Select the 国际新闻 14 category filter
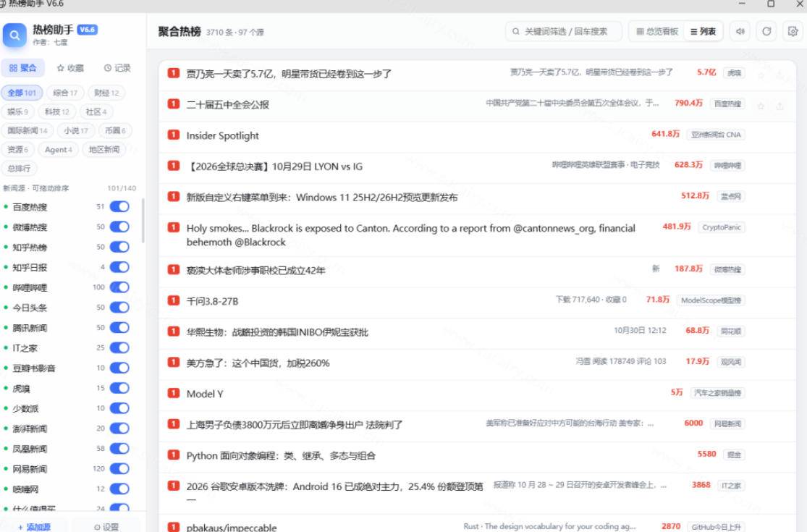 (28, 131)
